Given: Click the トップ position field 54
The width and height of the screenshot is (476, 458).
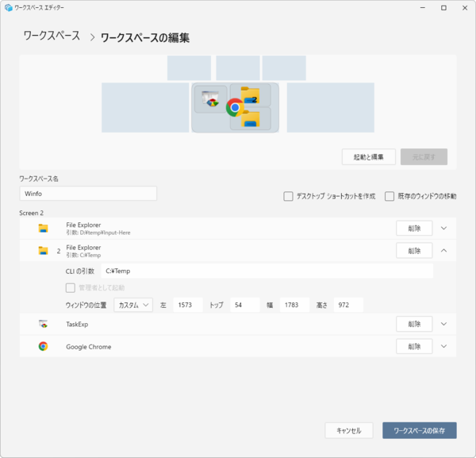Looking at the screenshot, I should (x=245, y=305).
